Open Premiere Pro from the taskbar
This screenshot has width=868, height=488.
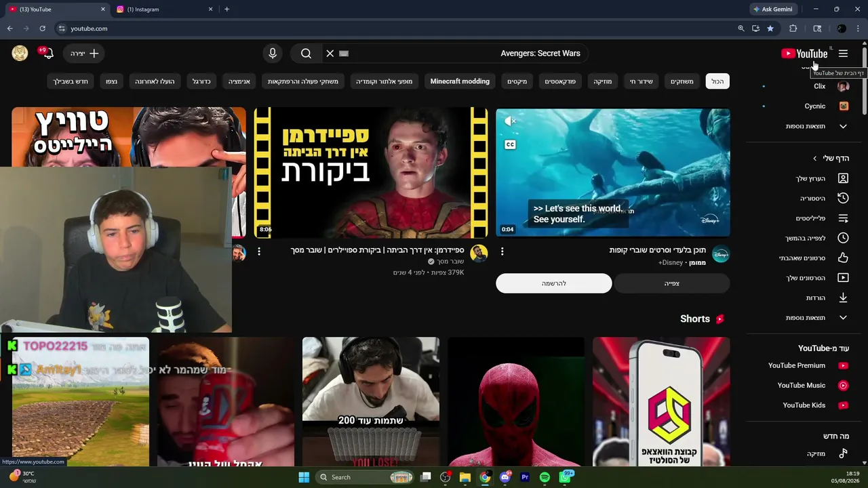coord(525,477)
